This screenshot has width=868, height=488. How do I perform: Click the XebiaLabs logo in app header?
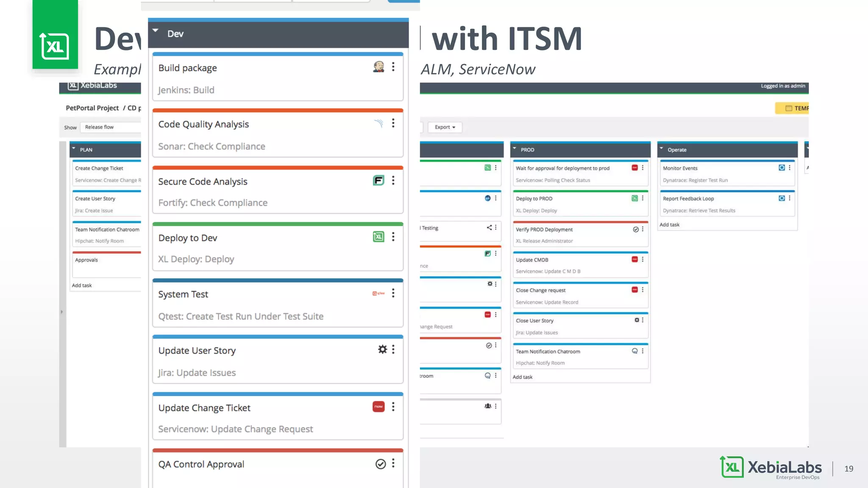tap(92, 86)
